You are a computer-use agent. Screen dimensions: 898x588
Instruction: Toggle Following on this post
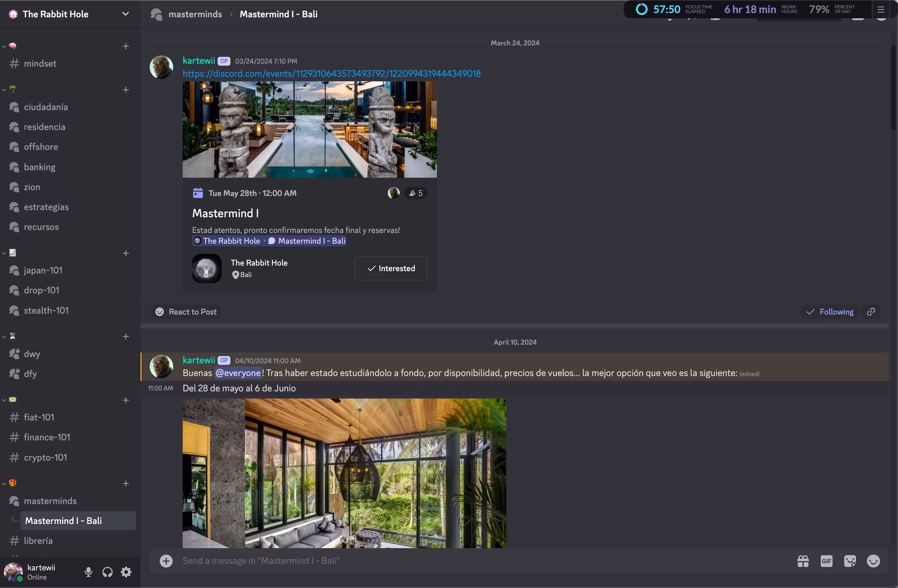[830, 312]
